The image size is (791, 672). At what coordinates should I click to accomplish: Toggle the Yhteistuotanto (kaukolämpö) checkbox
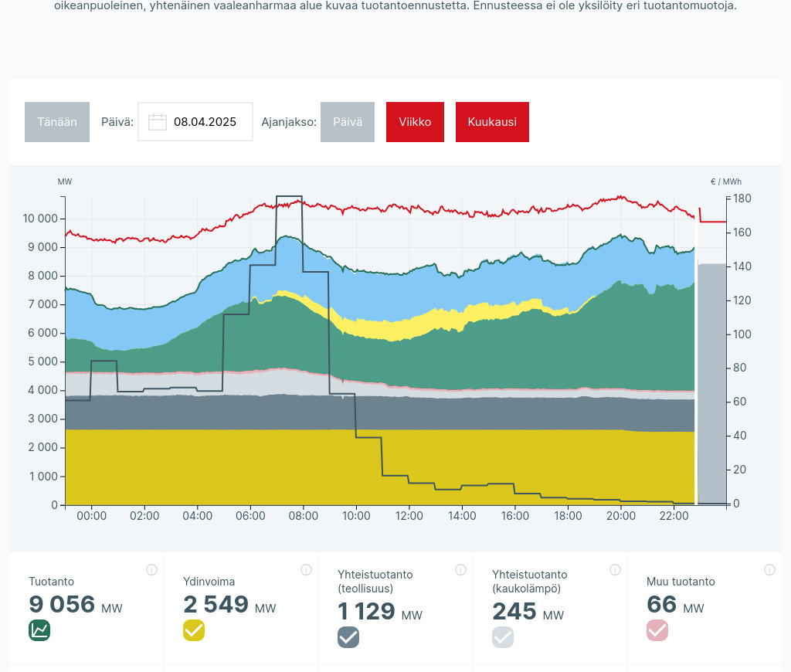pos(503,637)
